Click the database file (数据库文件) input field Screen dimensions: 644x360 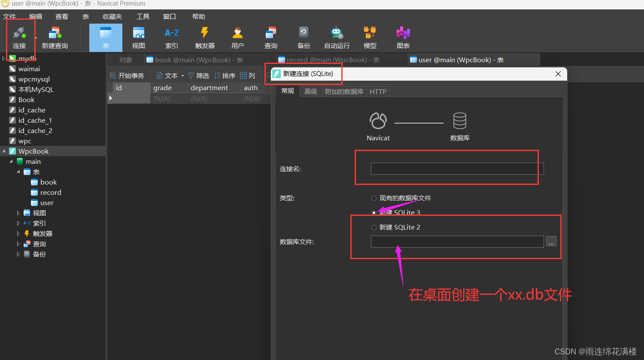click(457, 242)
